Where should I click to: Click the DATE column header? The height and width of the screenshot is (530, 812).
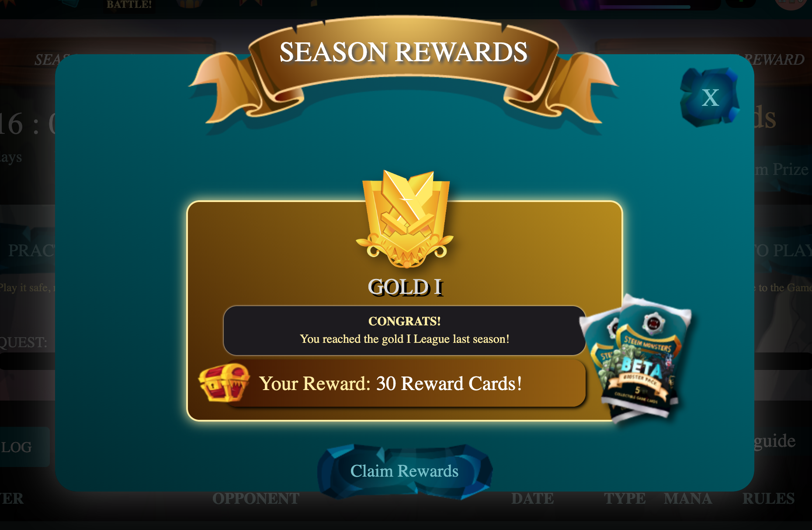(x=533, y=499)
